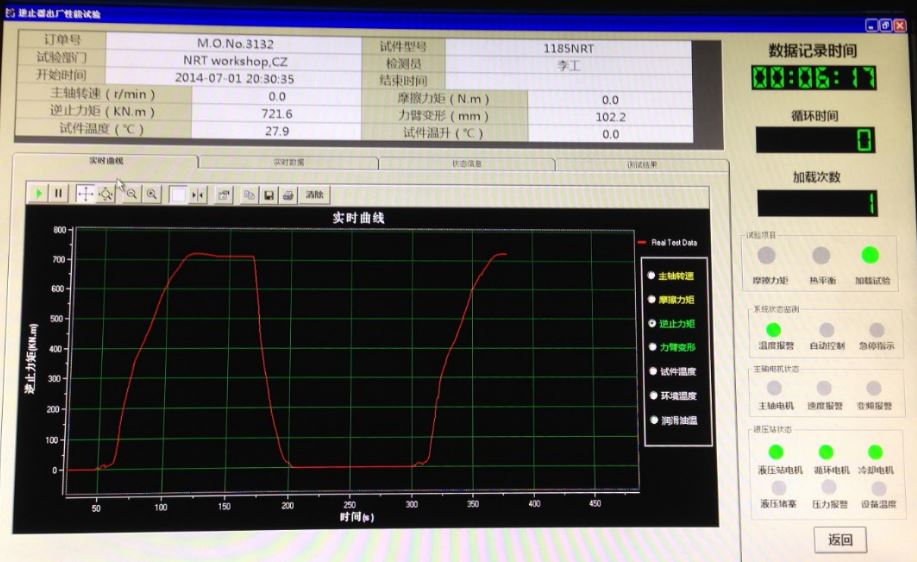Image resolution: width=917 pixels, height=562 pixels.
Task: Activate the data cursor tool icon
Action: (198, 194)
